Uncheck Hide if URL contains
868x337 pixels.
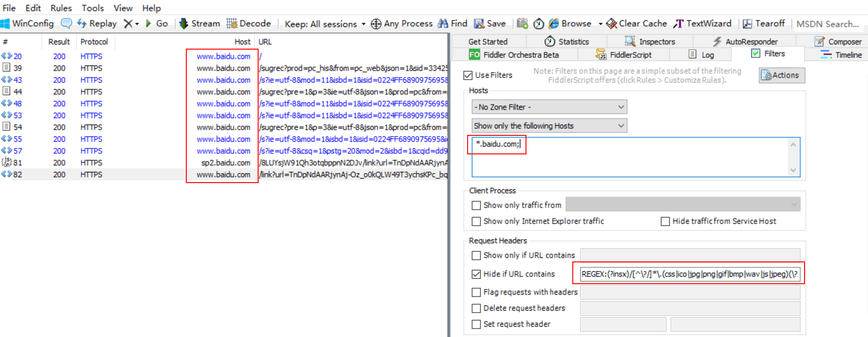click(476, 274)
